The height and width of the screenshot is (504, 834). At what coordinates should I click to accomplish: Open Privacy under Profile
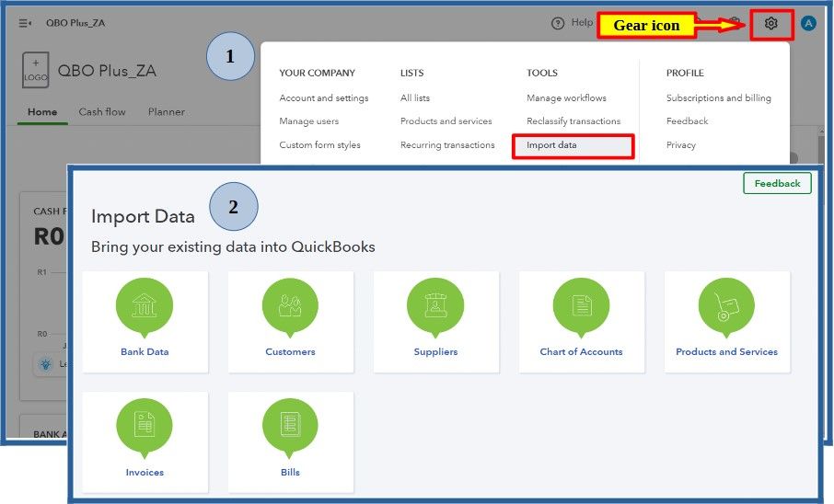pyautogui.click(x=681, y=144)
